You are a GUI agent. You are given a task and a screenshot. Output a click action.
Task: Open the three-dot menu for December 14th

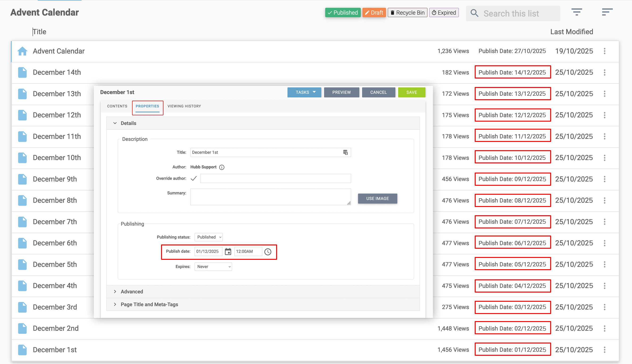pyautogui.click(x=604, y=73)
